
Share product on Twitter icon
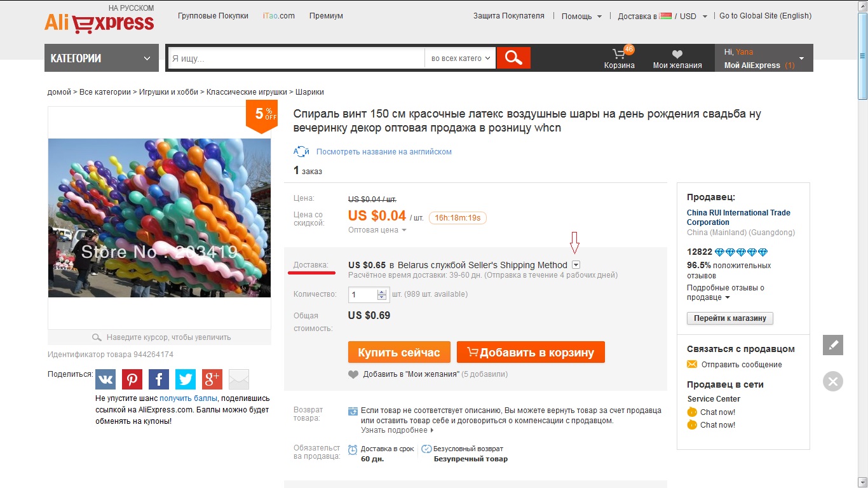186,379
